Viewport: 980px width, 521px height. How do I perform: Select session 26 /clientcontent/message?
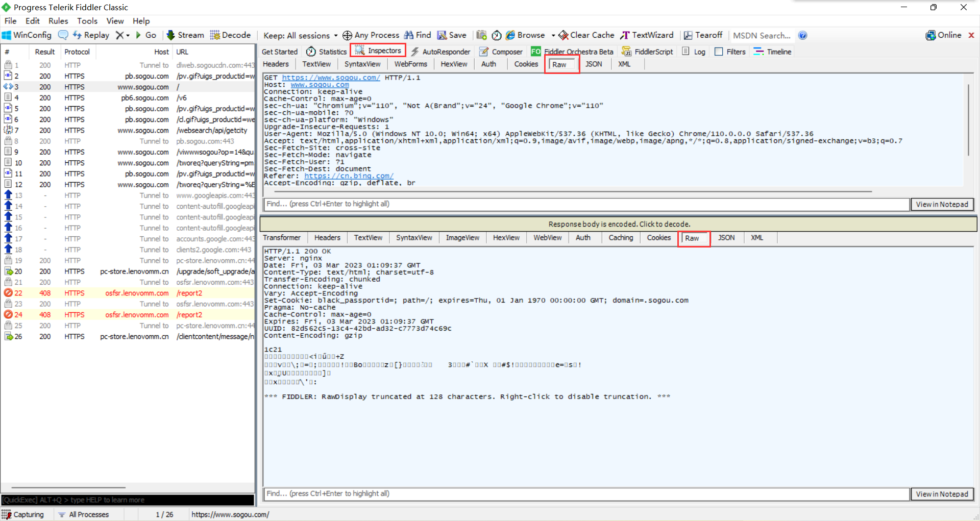[x=128, y=336]
